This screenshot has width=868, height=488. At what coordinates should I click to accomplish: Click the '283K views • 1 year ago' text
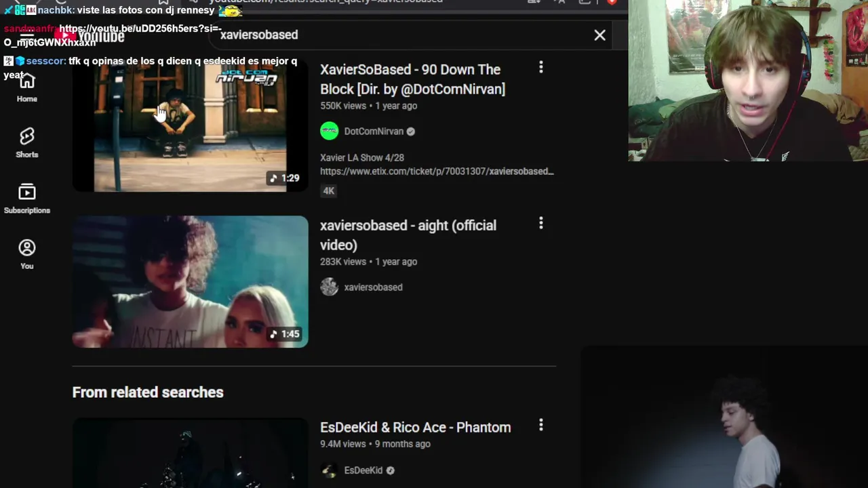pyautogui.click(x=368, y=262)
